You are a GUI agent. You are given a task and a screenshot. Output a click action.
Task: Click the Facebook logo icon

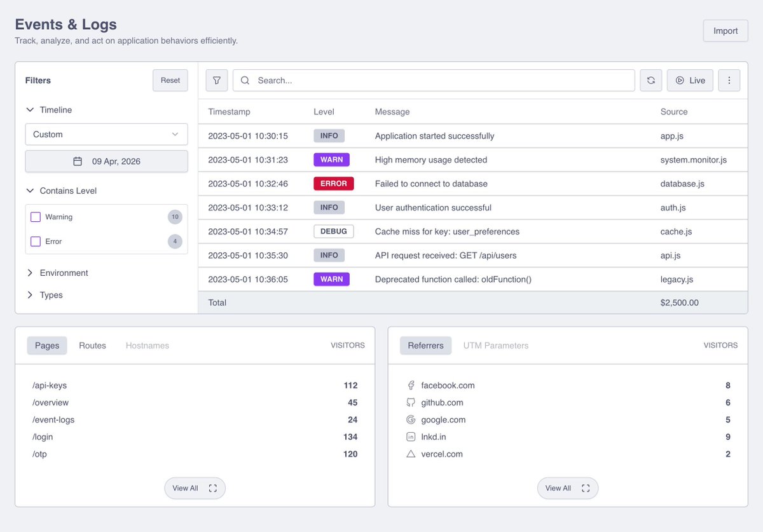pos(411,385)
